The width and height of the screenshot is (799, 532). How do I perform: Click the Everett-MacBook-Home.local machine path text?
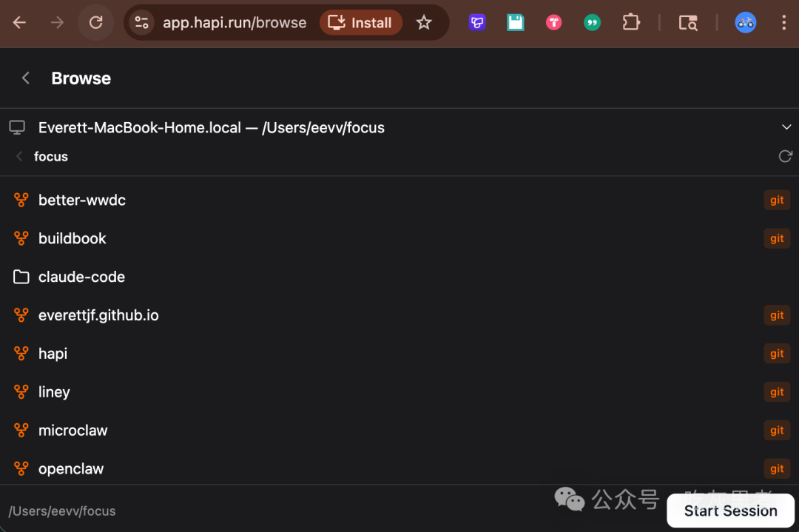(x=212, y=127)
